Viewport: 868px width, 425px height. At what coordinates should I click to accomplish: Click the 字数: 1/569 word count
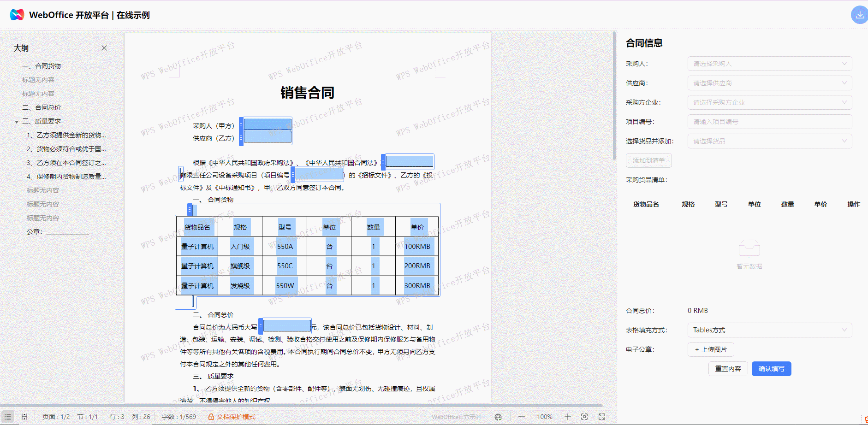(x=179, y=417)
